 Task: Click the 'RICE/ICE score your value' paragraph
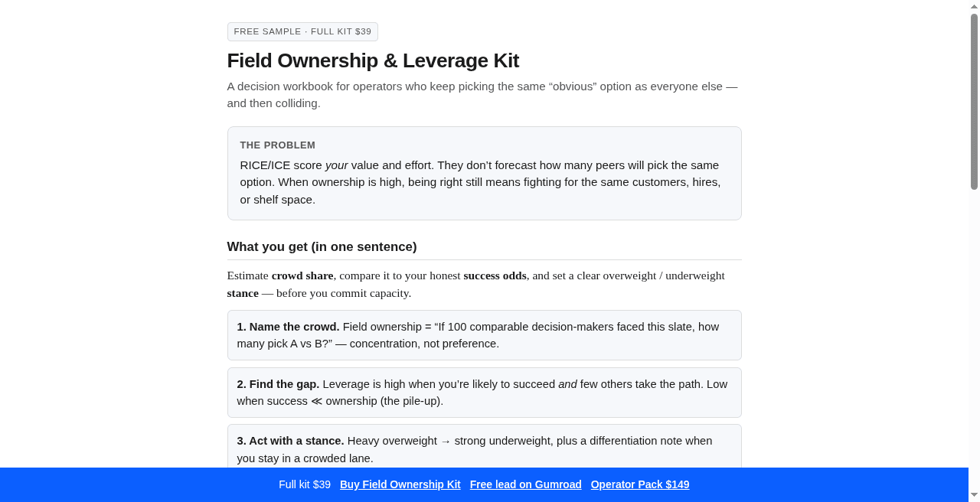coord(482,182)
